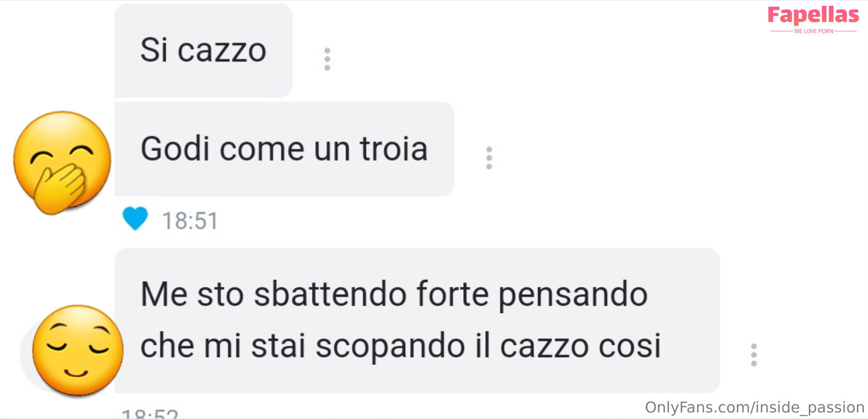Click the relieved smiling emoji sticker
Image resolution: width=868 pixels, height=419 pixels.
point(78,350)
